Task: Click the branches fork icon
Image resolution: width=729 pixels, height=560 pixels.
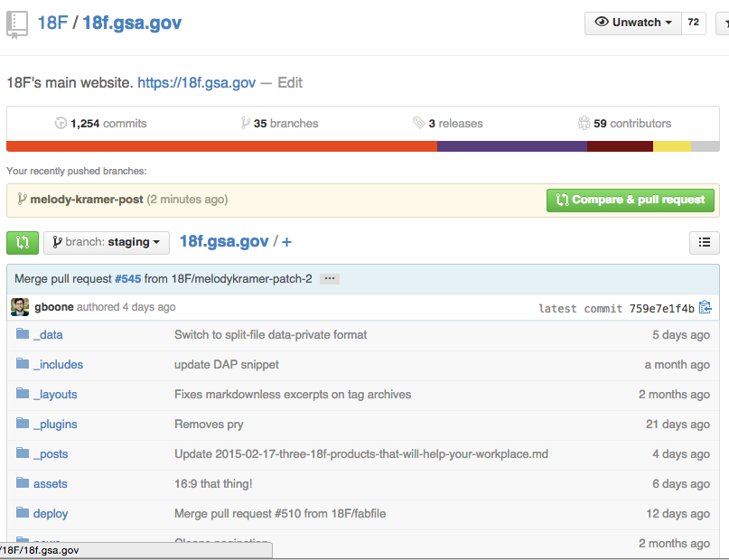Action: (246, 123)
